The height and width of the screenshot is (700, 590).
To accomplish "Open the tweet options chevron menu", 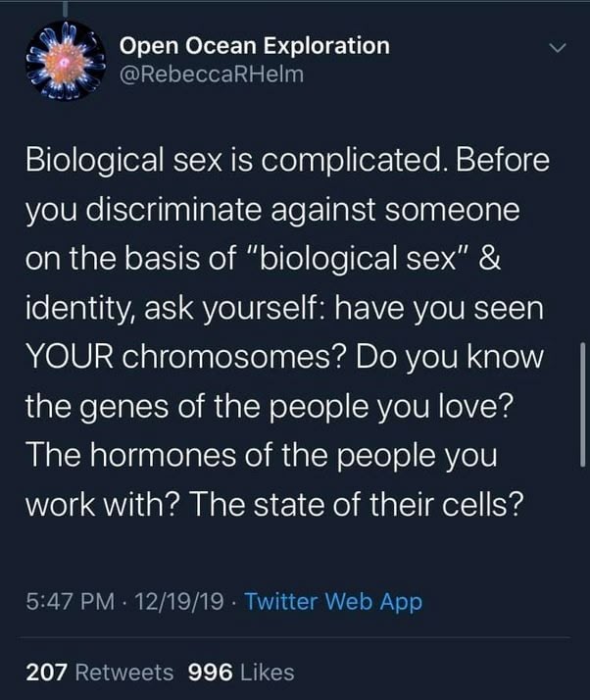I will [557, 47].
